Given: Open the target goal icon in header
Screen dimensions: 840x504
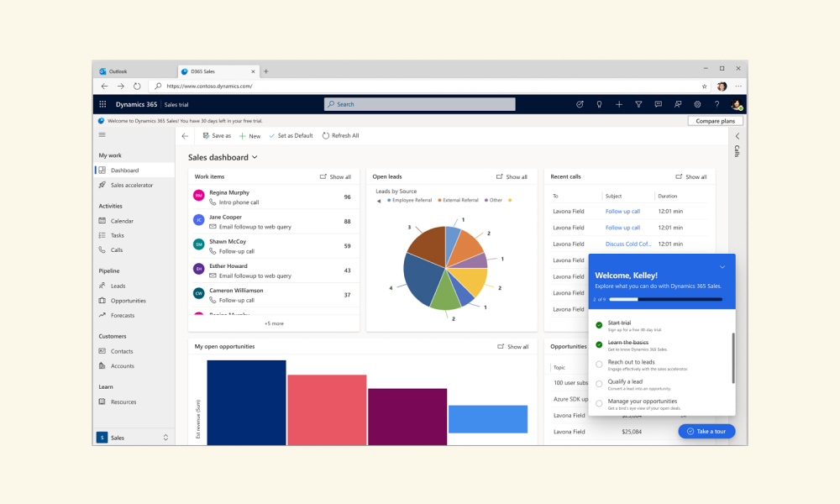Looking at the screenshot, I should point(580,104).
